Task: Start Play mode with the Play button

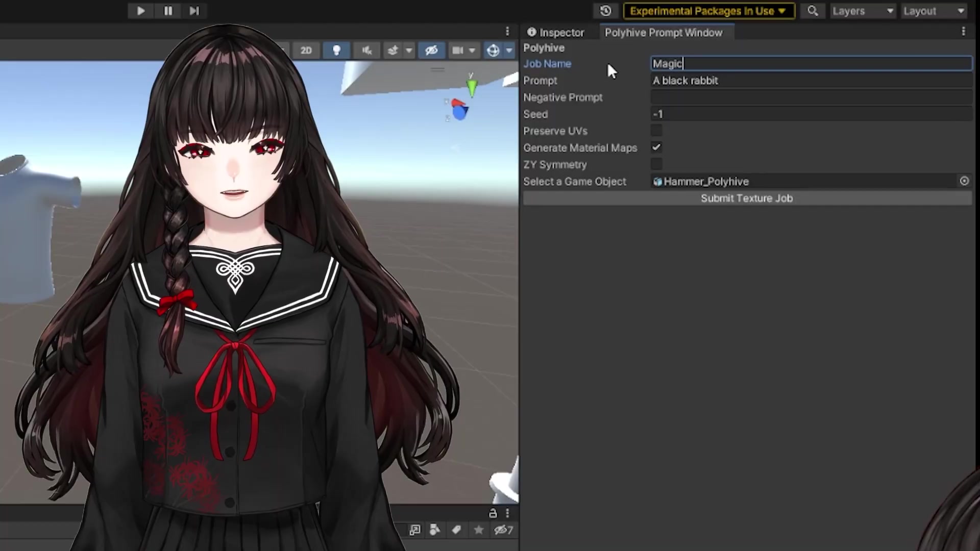Action: (x=141, y=11)
